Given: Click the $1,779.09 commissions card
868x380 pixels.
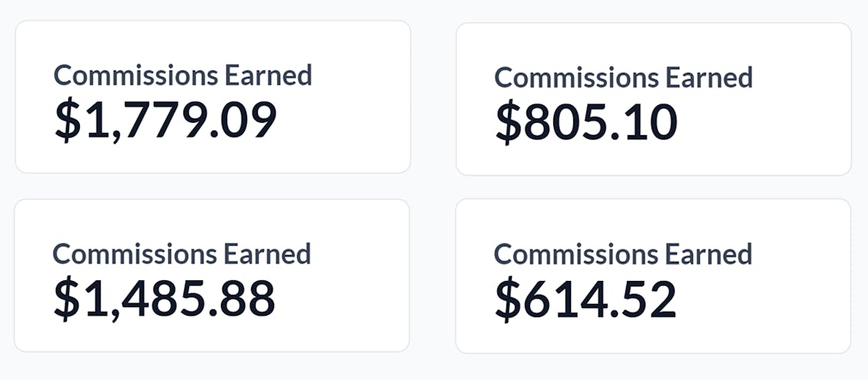Looking at the screenshot, I should click(213, 97).
